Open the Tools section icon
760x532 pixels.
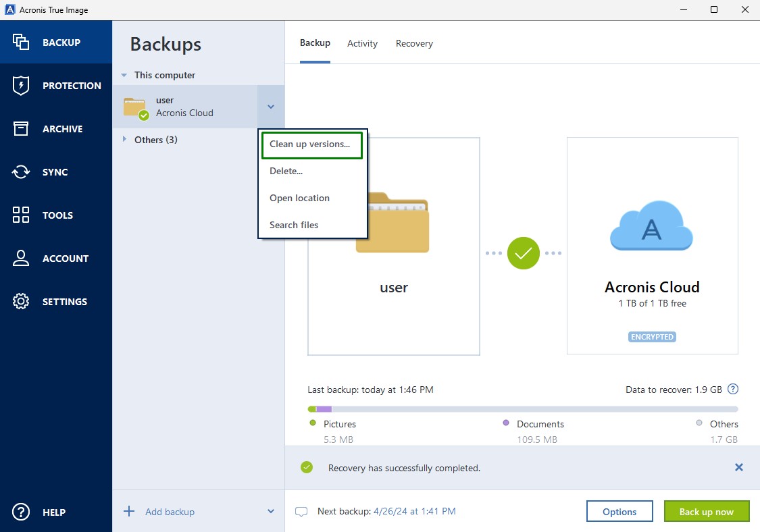pos(20,215)
